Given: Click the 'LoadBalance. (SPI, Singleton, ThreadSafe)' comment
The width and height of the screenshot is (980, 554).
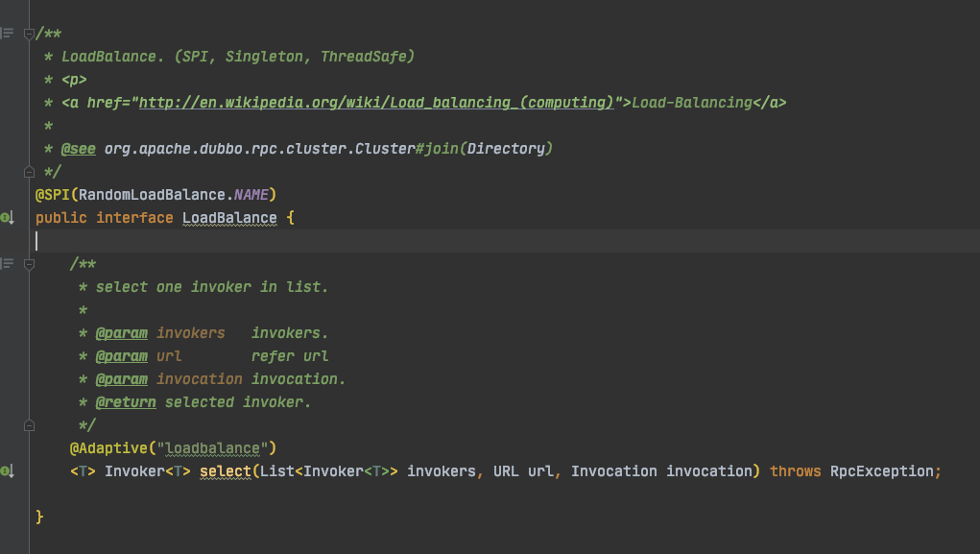Looking at the screenshot, I should click(238, 57).
